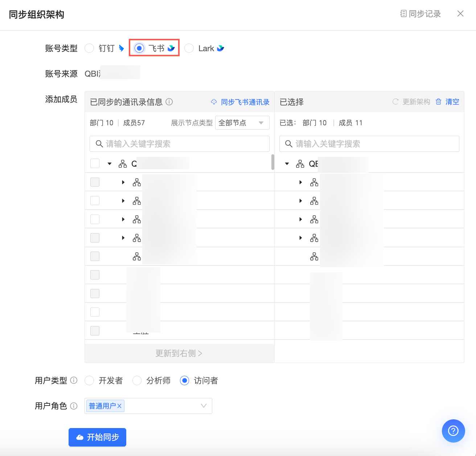Select 开发者 user type

click(89, 380)
